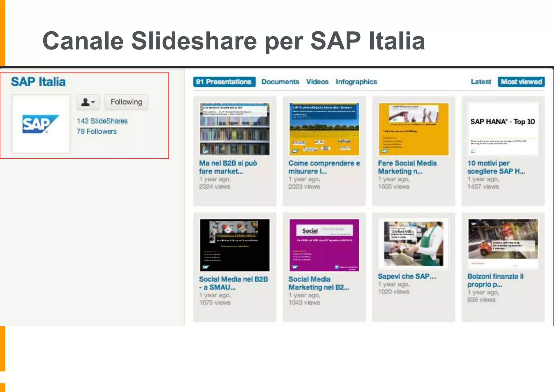Click the '2023 views' text
This screenshot has width=554, height=392.
point(304,187)
